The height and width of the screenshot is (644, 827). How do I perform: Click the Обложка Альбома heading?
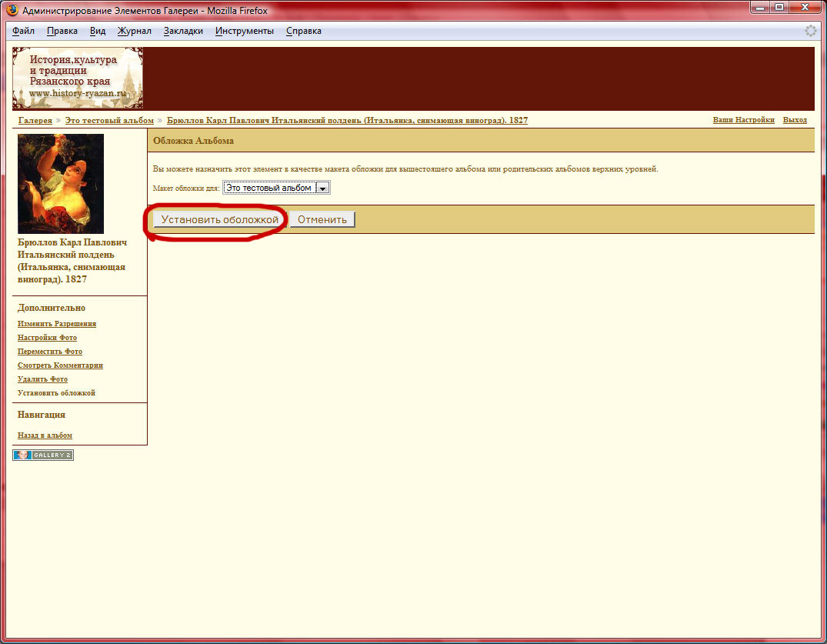coord(194,141)
